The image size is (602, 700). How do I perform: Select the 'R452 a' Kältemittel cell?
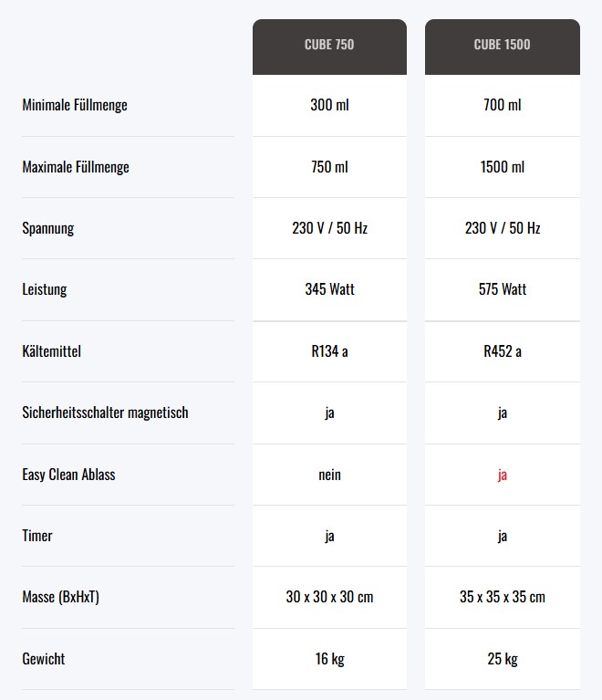(503, 351)
